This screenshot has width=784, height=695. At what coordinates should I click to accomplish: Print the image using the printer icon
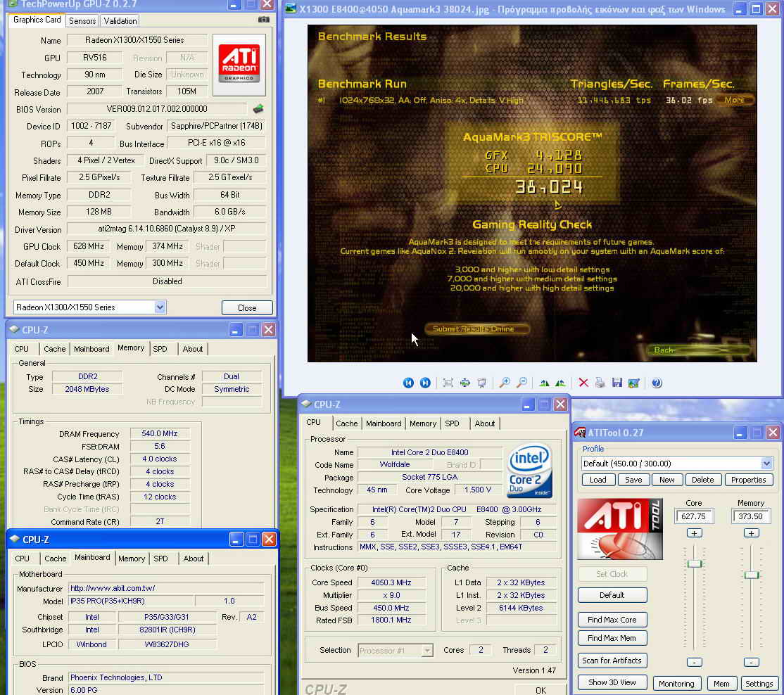click(600, 383)
